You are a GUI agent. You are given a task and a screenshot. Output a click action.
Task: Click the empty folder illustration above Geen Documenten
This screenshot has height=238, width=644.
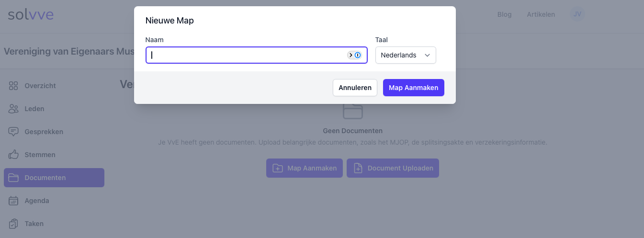[x=352, y=111]
